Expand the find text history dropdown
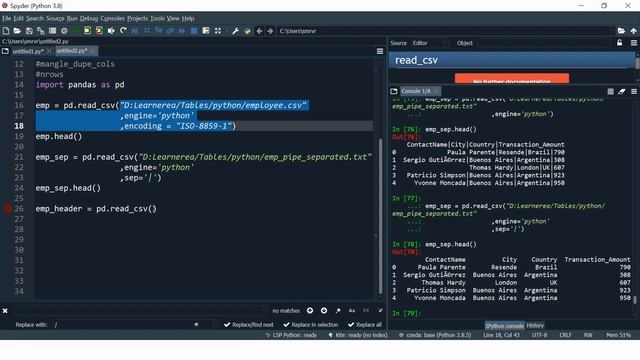Screen dimensions: 640x360 [264, 311]
